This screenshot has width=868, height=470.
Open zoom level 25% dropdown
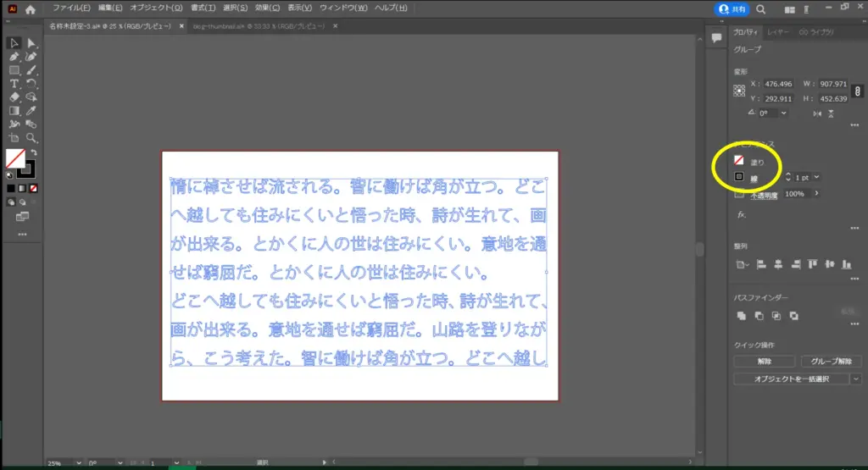tap(79, 463)
